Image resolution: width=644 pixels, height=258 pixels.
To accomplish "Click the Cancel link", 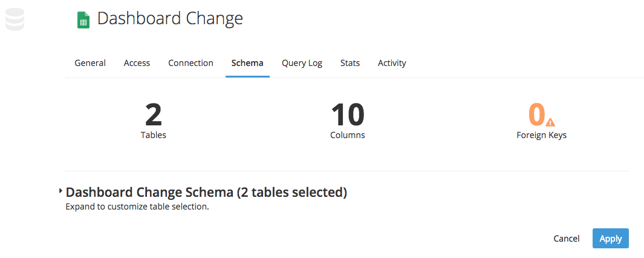I will pos(567,239).
